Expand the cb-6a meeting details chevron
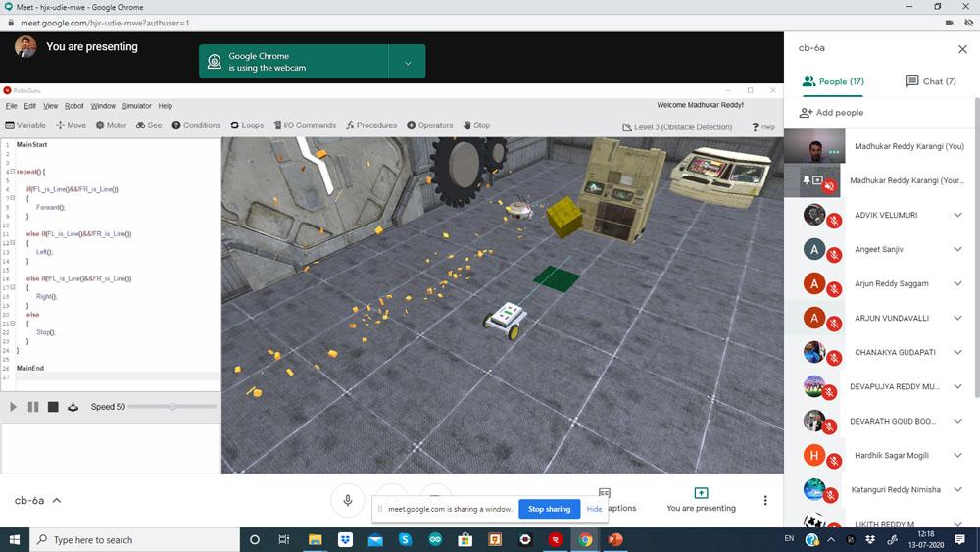This screenshot has height=552, width=980. point(57,501)
